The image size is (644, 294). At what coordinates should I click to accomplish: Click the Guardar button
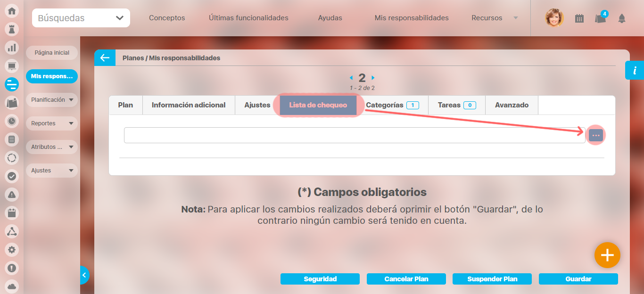pyautogui.click(x=578, y=279)
